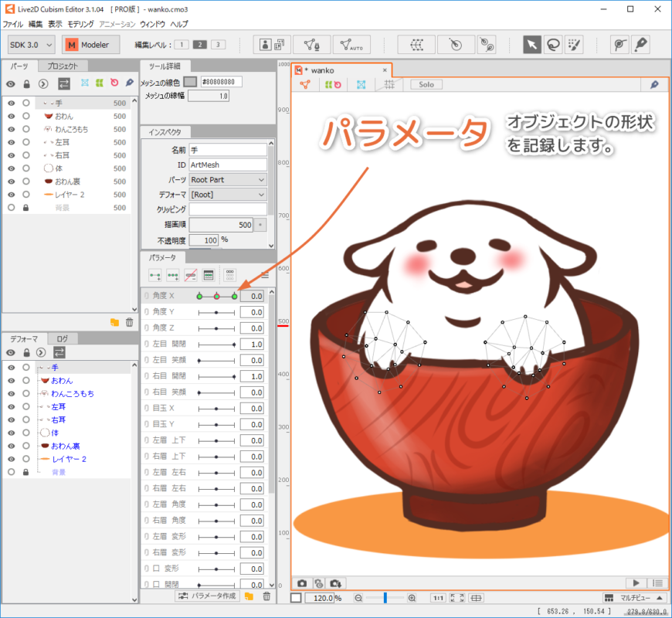Viewport: 672px width, 618px height.
Task: Open the ファイル menu
Action: (x=13, y=24)
